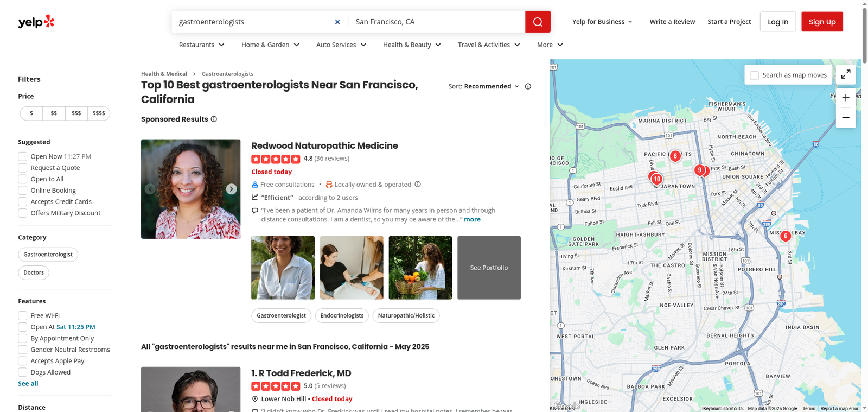Click Write a Review
Image resolution: width=868 pixels, height=412 pixels.
click(x=672, y=22)
